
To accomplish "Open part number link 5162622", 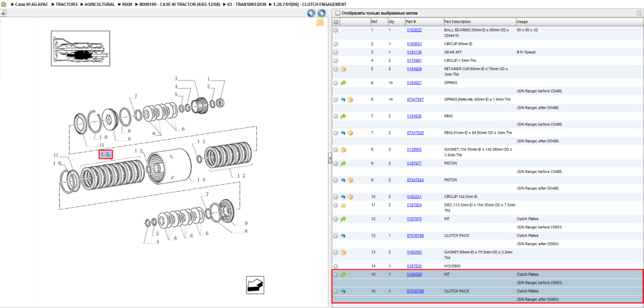I will [414, 30].
